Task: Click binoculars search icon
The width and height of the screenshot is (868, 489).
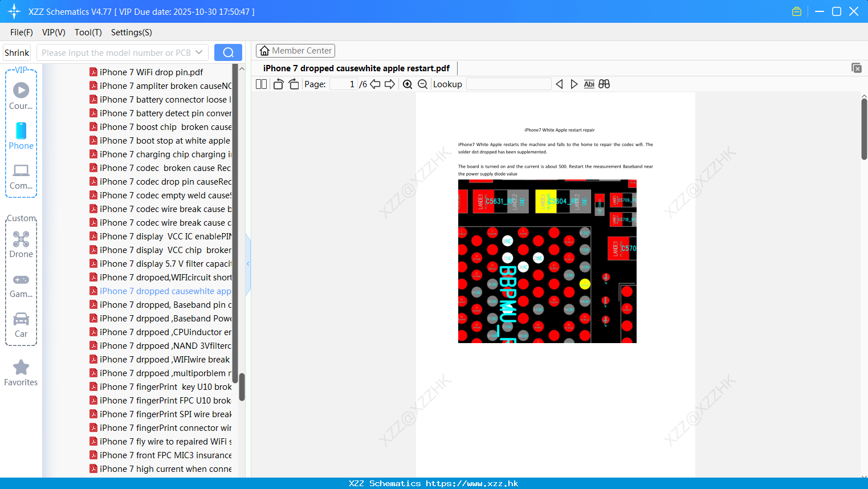Action: pos(604,84)
